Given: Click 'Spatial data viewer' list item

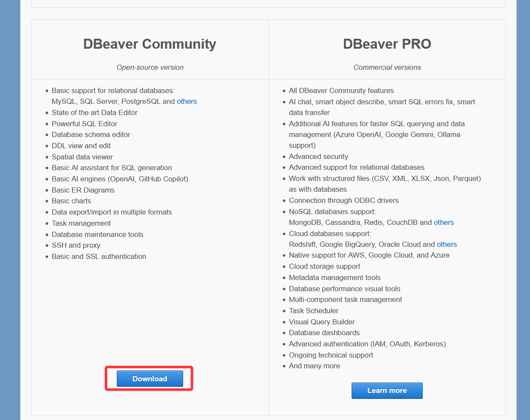Looking at the screenshot, I should pyautogui.click(x=82, y=157).
